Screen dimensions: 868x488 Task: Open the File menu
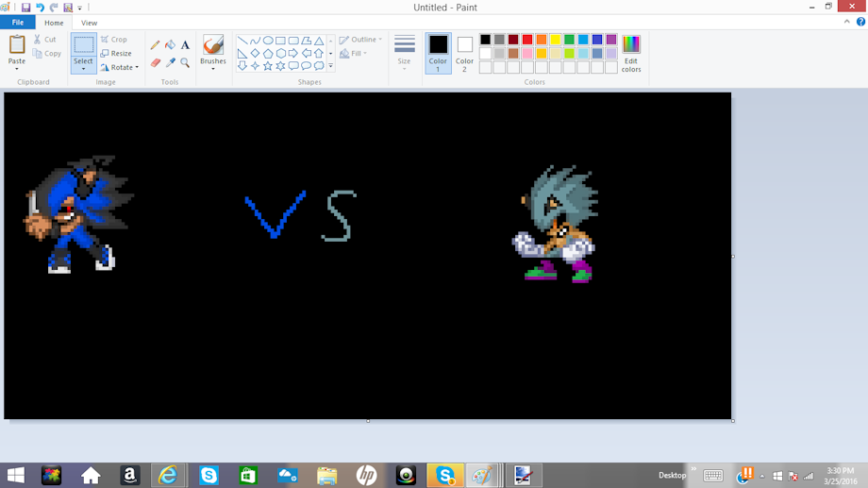click(18, 23)
